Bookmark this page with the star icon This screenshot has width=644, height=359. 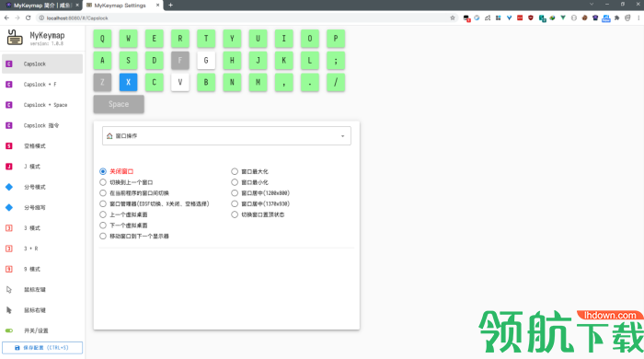453,17
